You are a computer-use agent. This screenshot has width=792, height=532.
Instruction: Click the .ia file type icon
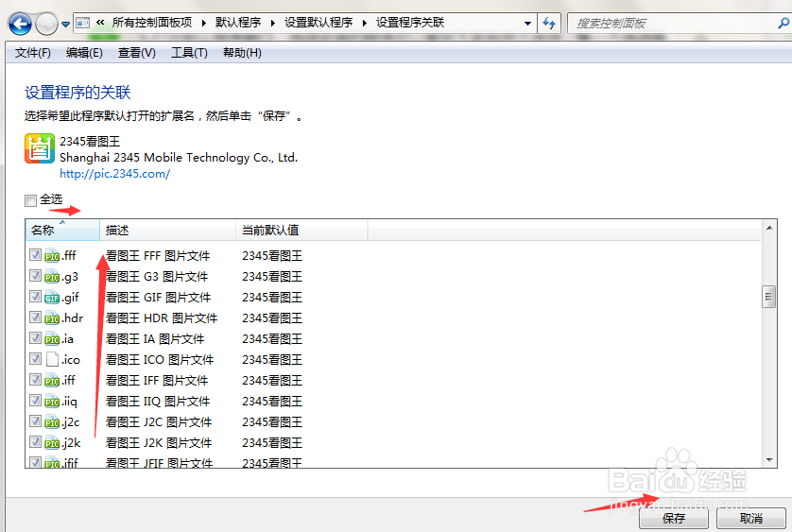(x=52, y=338)
